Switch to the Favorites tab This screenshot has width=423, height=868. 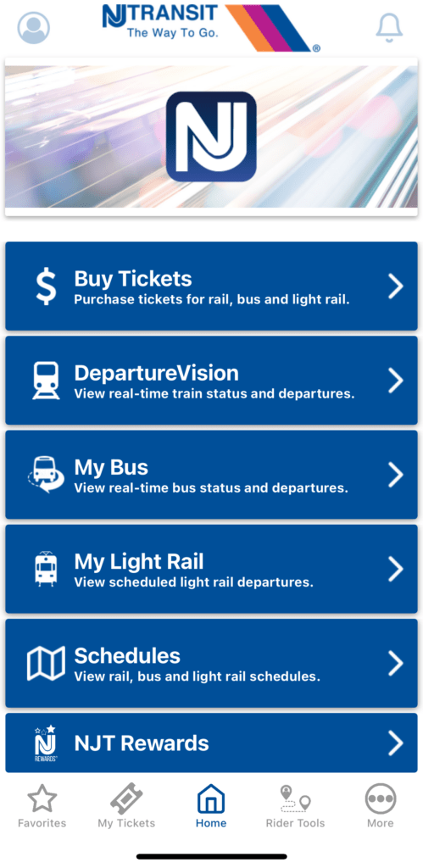point(42,805)
